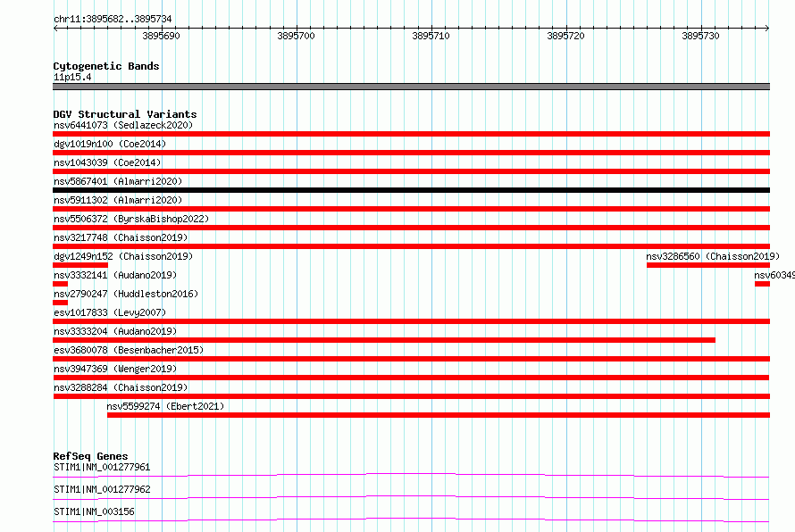Click the RefSeq Genes track title
Screen dimensions: 795x532
[91, 456]
